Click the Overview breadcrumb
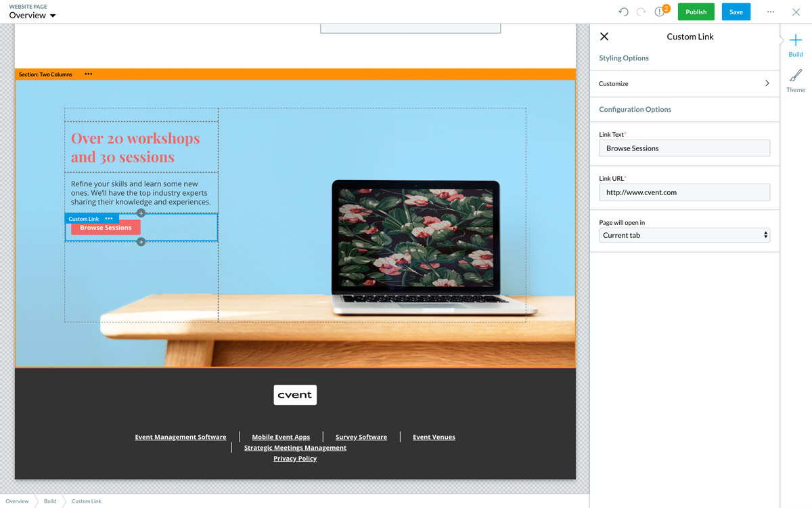The width and height of the screenshot is (812, 508). pyautogui.click(x=18, y=501)
